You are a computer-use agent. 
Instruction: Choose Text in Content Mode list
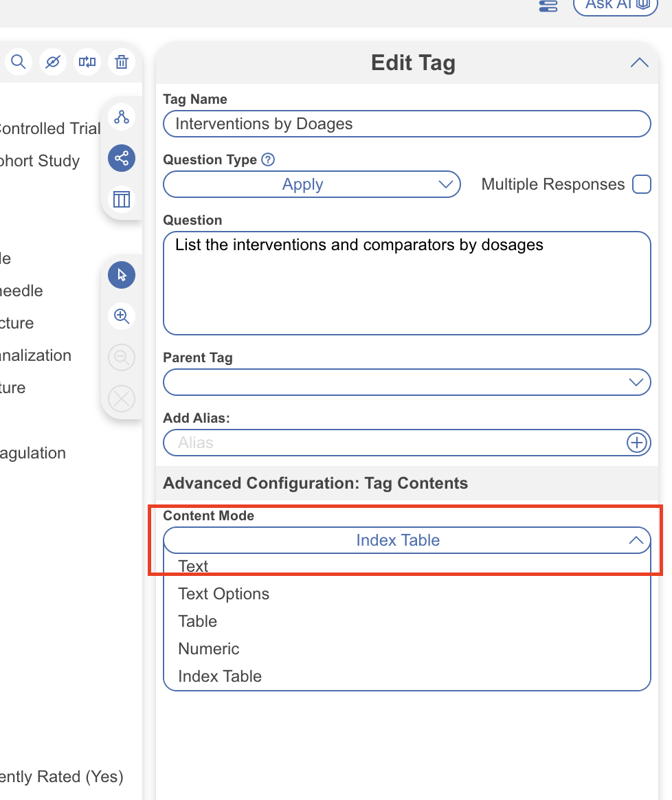point(193,566)
